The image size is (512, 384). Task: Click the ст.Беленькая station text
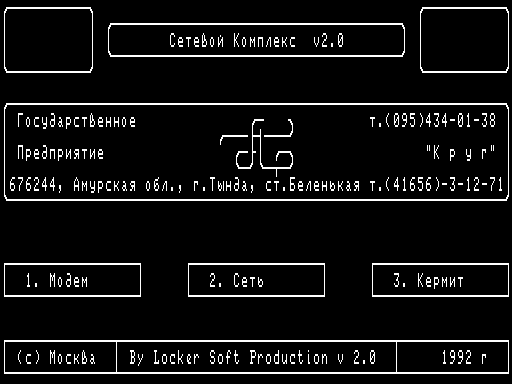pos(312,185)
